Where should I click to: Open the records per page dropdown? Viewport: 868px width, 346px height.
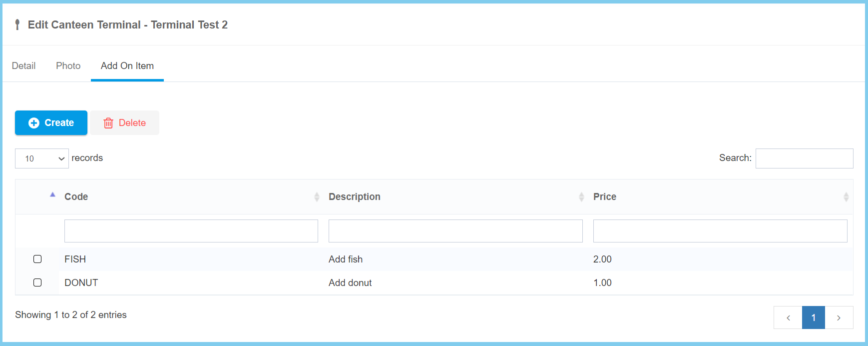pyautogui.click(x=42, y=158)
